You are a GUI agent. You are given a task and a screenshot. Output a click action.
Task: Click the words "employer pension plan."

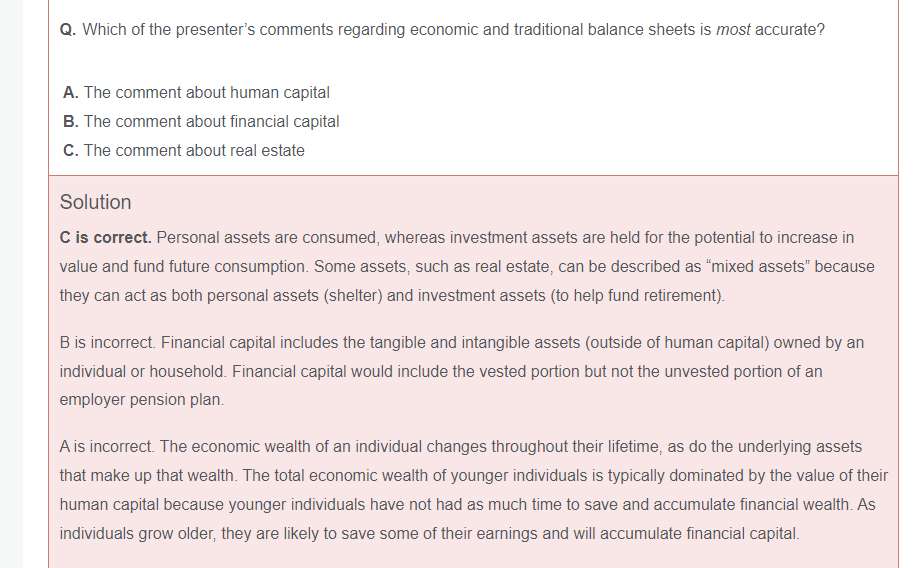coord(141,400)
